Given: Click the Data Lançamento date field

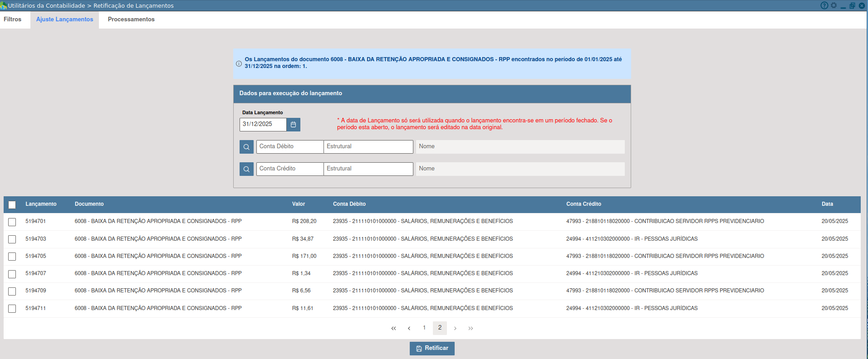Looking at the screenshot, I should (263, 125).
